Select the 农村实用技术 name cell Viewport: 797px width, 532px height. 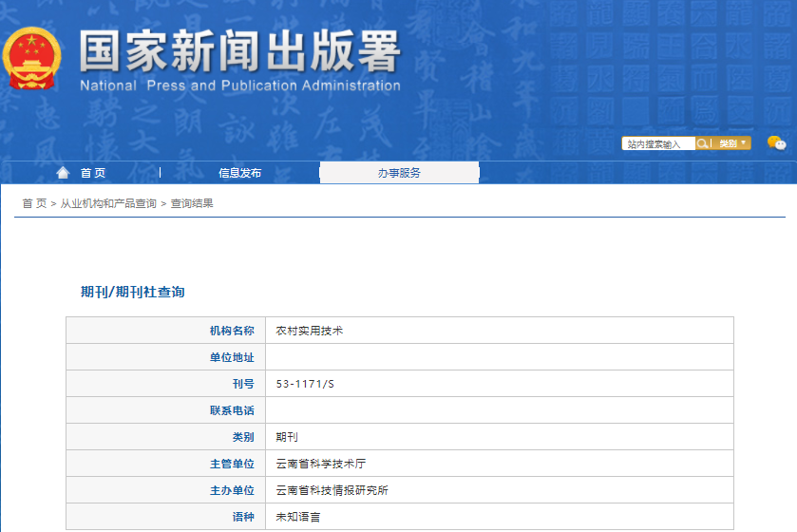[x=310, y=331]
